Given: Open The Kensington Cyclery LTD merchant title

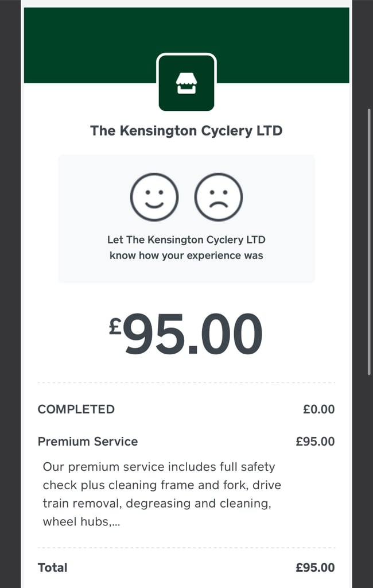Looking at the screenshot, I should (187, 131).
